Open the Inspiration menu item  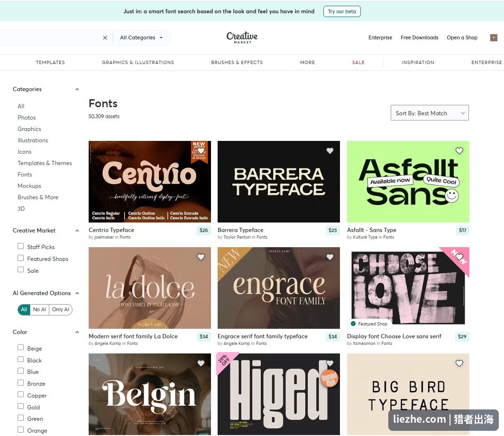click(418, 62)
